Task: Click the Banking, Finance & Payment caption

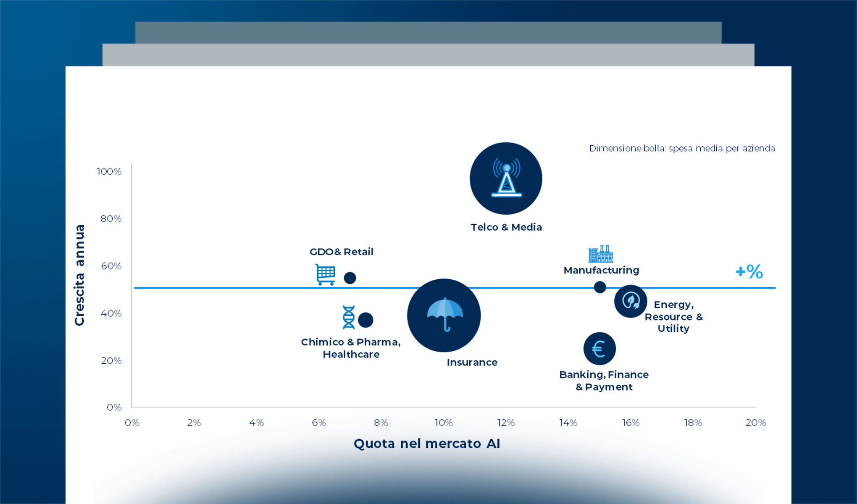Action: [x=604, y=381]
